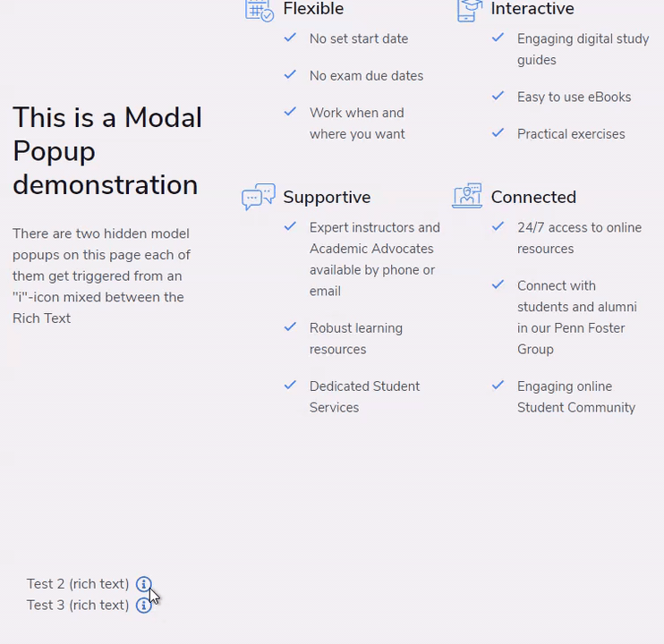Click the "Test 3 (rich text)" label
The image size is (664, 644).
[78, 606]
